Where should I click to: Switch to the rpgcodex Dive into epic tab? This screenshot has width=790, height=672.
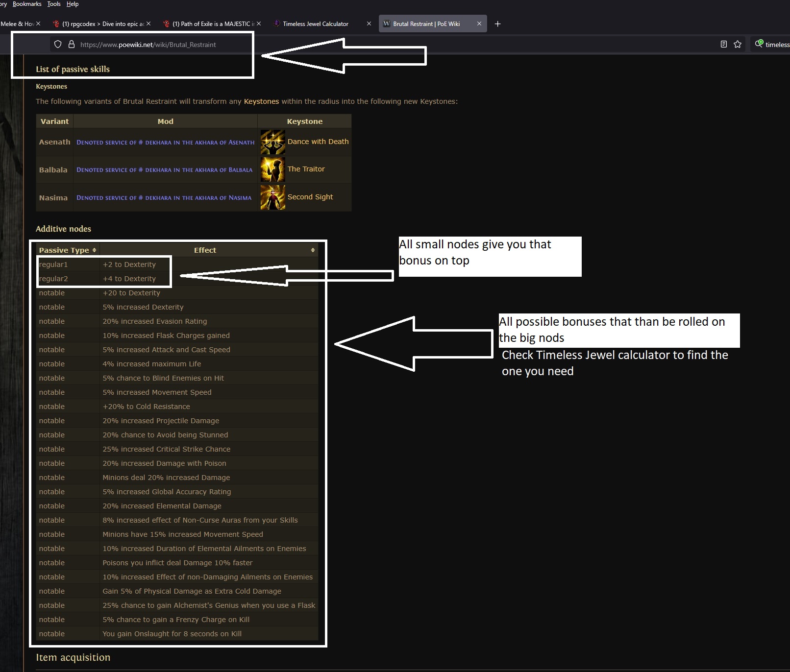pyautogui.click(x=103, y=24)
